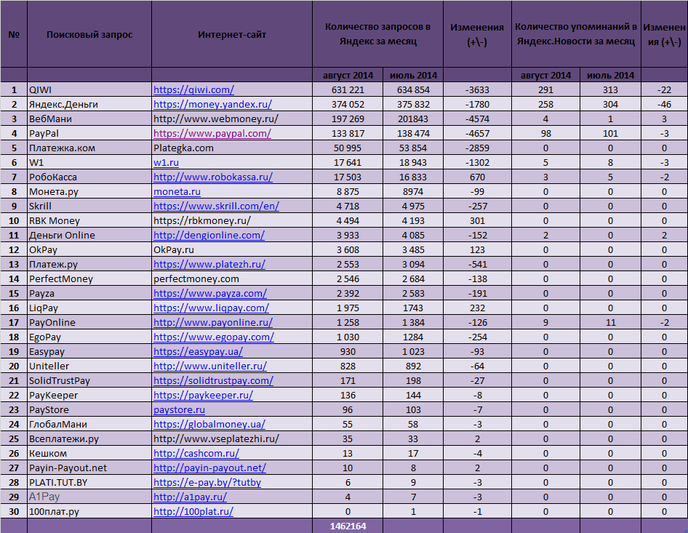Select the 197 269 value cell
This screenshot has height=533, width=688.
(348, 118)
